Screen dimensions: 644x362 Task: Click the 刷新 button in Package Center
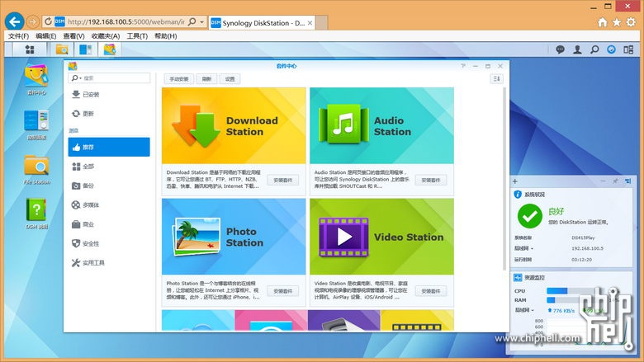click(206, 79)
